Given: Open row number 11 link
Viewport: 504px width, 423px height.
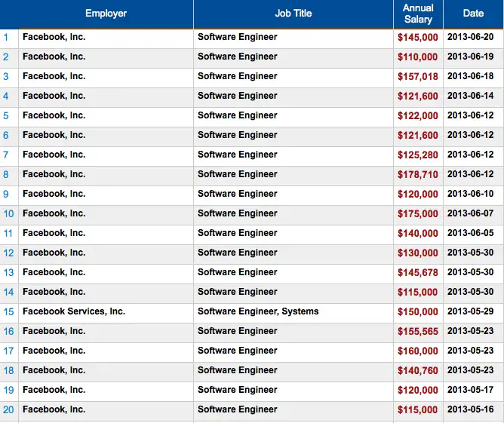Looking at the screenshot, I should (x=8, y=233).
